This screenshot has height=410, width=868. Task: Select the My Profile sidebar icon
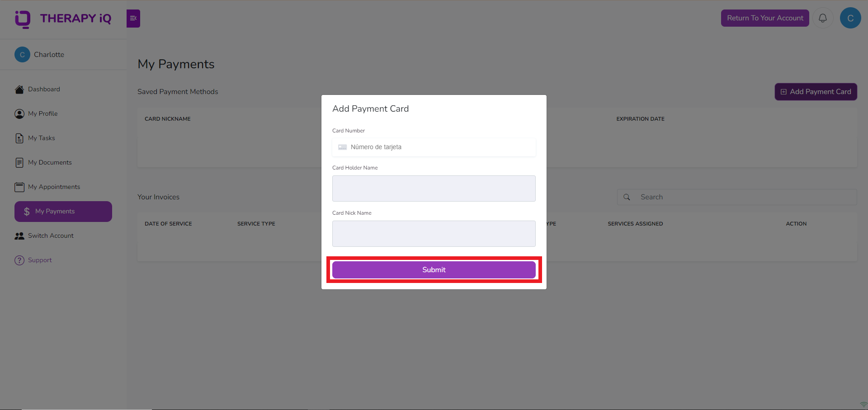(19, 113)
